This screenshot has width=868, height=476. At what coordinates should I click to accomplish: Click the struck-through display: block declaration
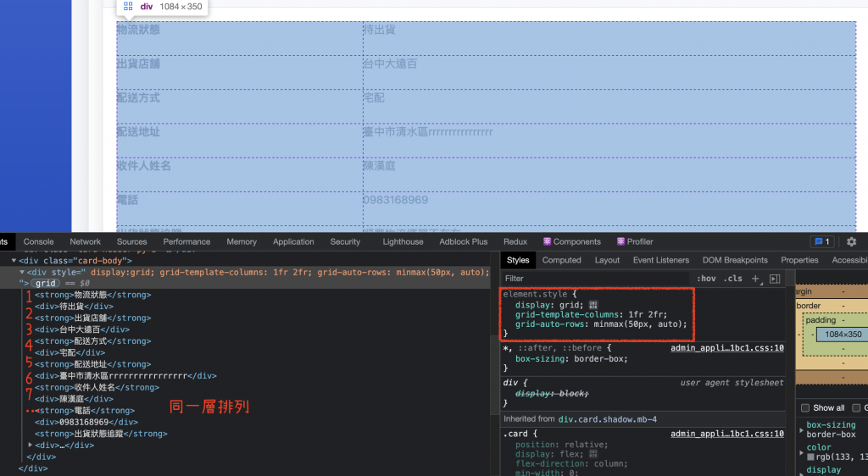point(552,394)
